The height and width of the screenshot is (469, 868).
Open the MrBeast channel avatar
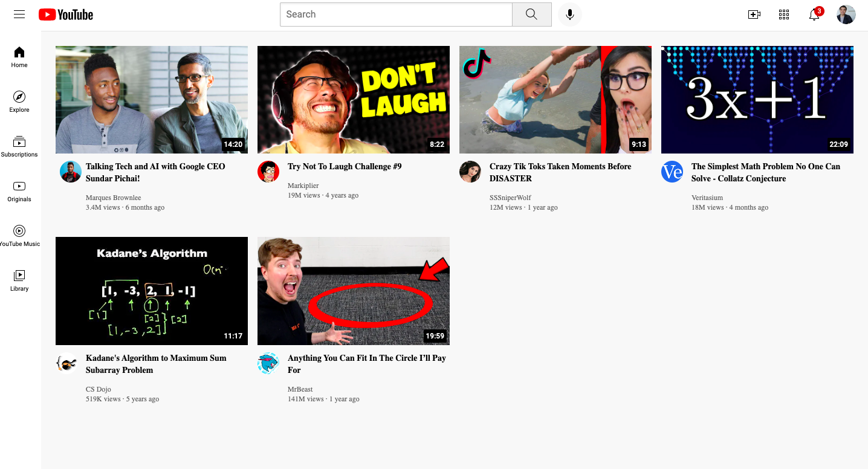coord(268,363)
